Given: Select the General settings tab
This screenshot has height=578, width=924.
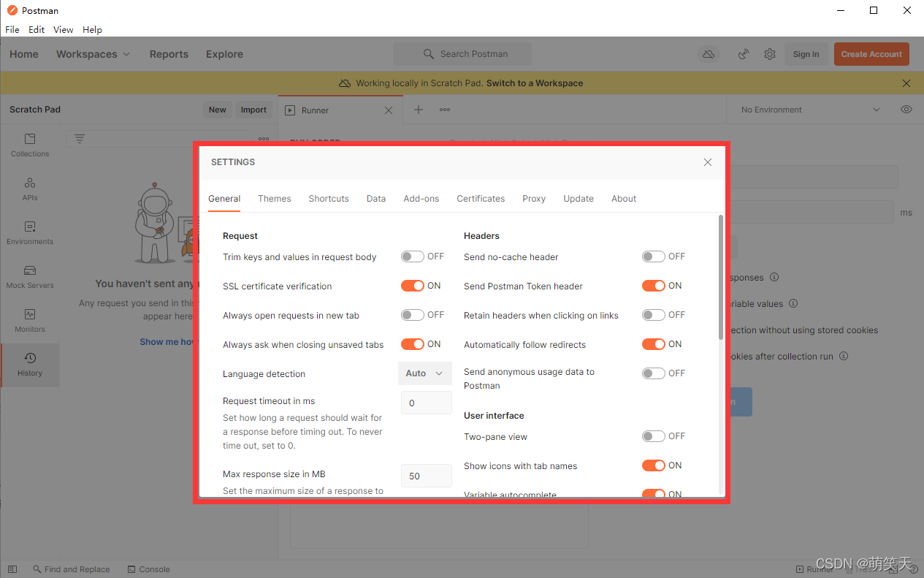Looking at the screenshot, I should coord(224,199).
